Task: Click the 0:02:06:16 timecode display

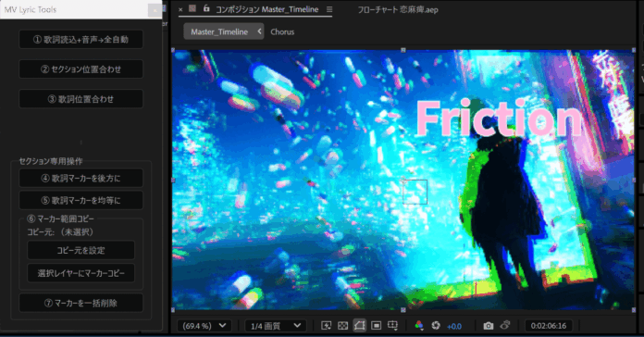Action: pos(549,326)
